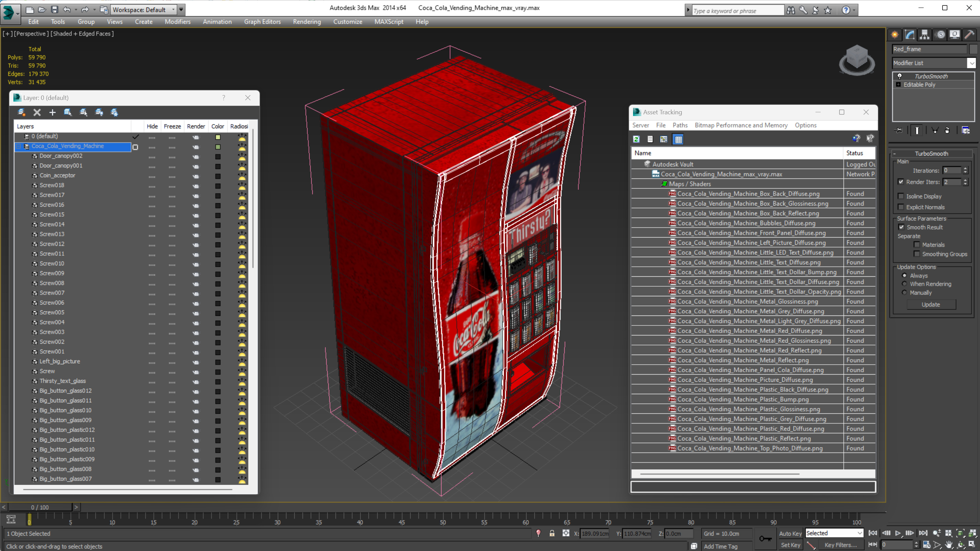Viewport: 980px width, 551px height.
Task: Click the Door_canopy002 color swatch
Action: tap(218, 157)
